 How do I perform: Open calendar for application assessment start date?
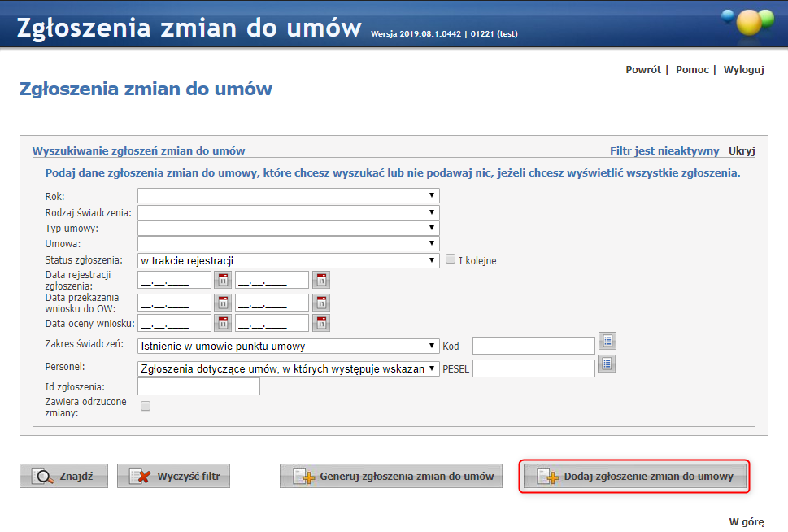point(223,323)
